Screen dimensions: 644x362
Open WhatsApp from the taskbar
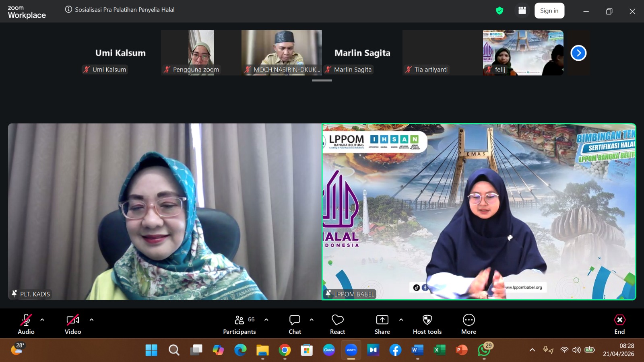pyautogui.click(x=484, y=350)
